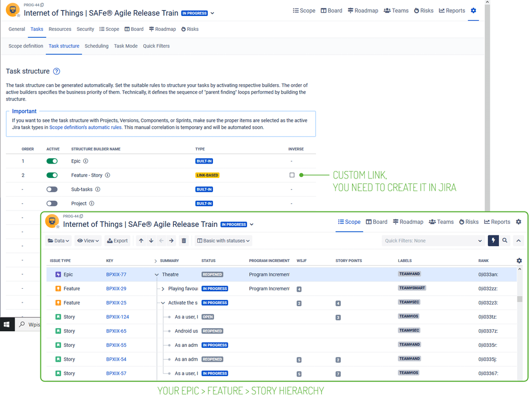Open Basic with statuses column view dropdown
Image resolution: width=532 pixels, height=400 pixels.
pos(223,241)
